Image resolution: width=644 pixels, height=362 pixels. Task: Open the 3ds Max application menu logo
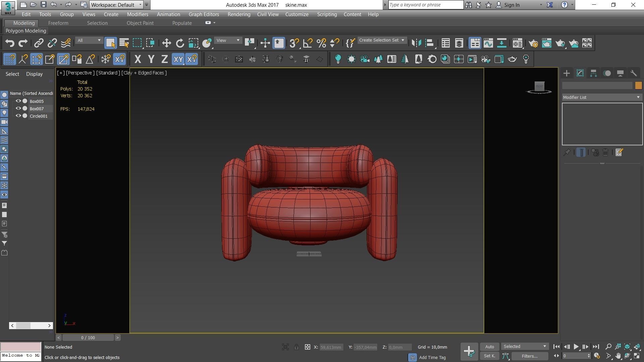[x=8, y=8]
